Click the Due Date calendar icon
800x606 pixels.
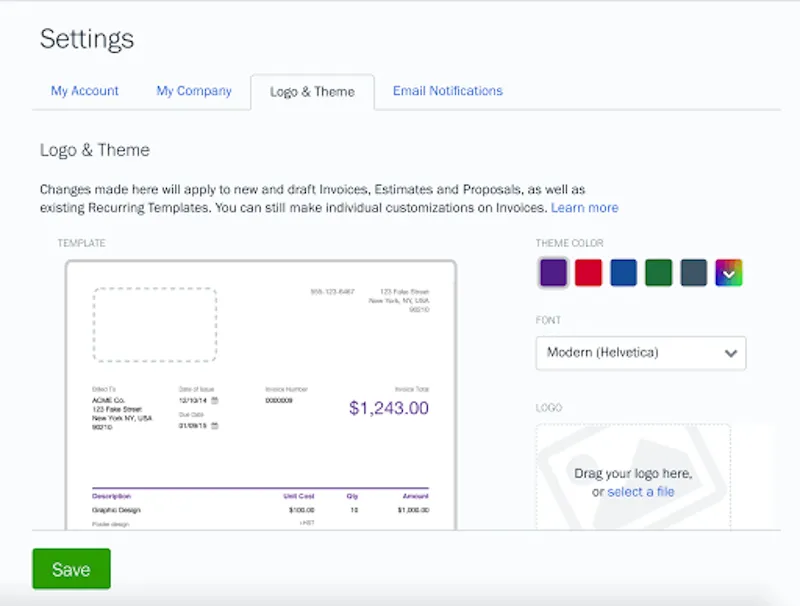point(214,425)
